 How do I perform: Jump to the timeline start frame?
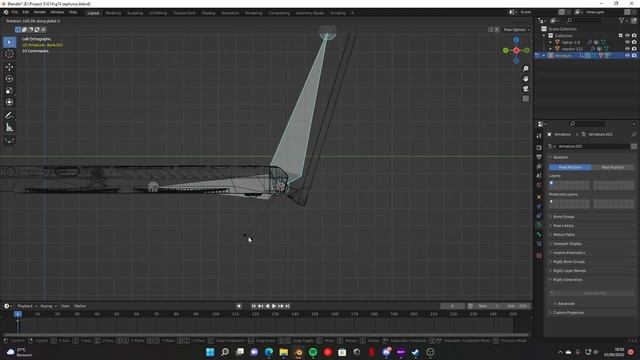coord(253,306)
